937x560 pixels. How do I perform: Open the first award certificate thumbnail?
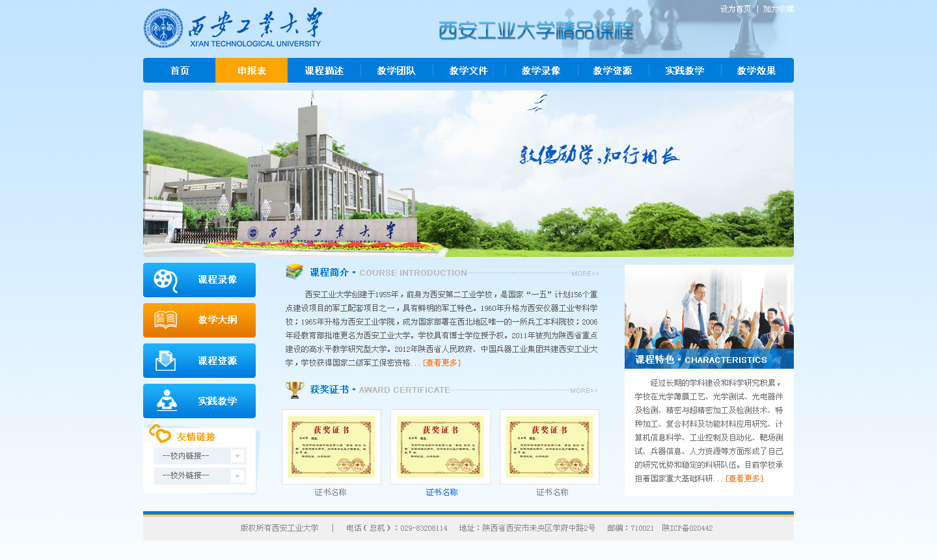pyautogui.click(x=331, y=447)
